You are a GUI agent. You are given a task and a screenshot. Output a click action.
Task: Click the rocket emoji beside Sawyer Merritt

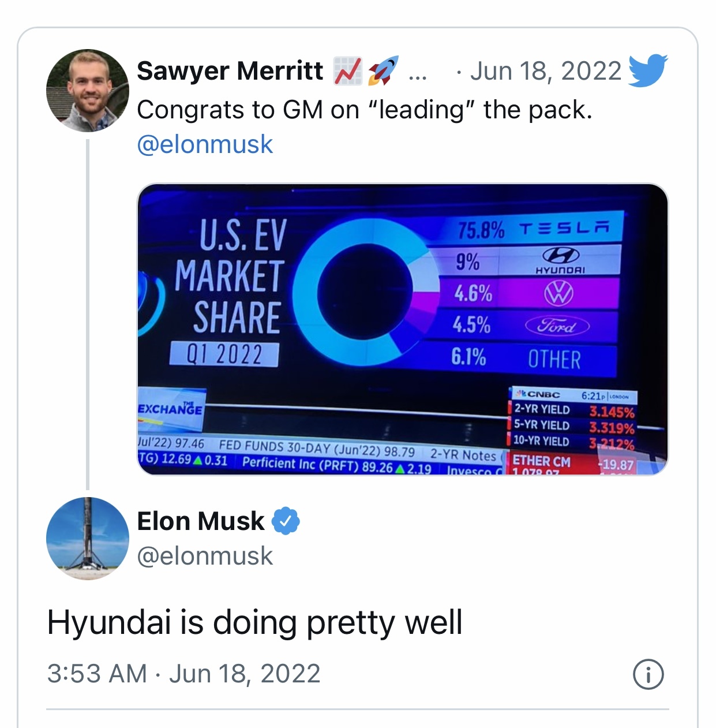pyautogui.click(x=383, y=71)
